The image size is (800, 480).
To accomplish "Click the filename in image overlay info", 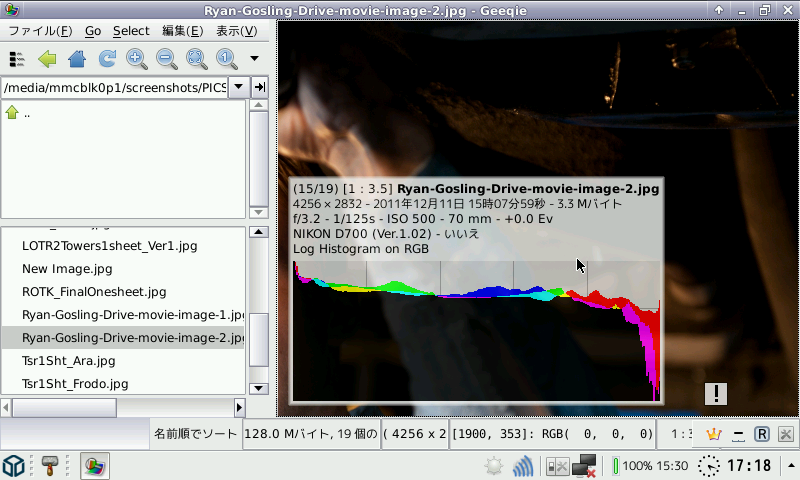I will pos(528,189).
